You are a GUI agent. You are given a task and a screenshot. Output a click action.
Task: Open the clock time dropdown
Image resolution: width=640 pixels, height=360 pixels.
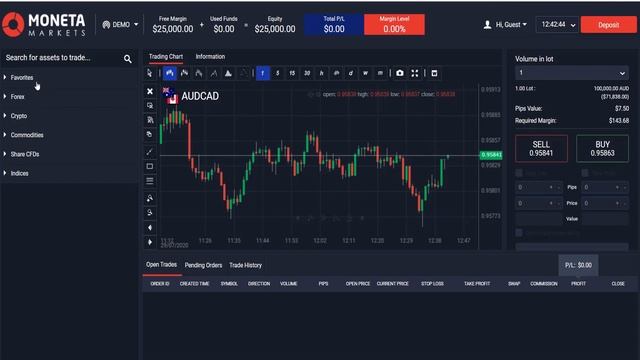(557, 25)
